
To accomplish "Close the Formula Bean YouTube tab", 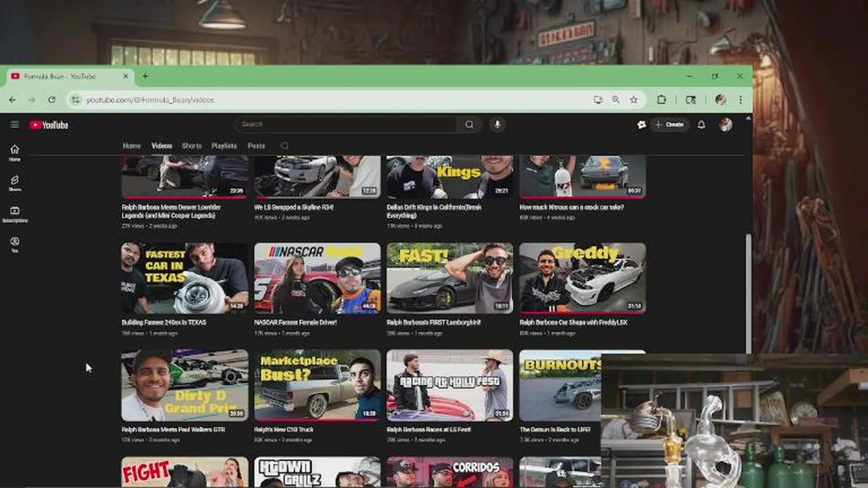I will coord(125,77).
